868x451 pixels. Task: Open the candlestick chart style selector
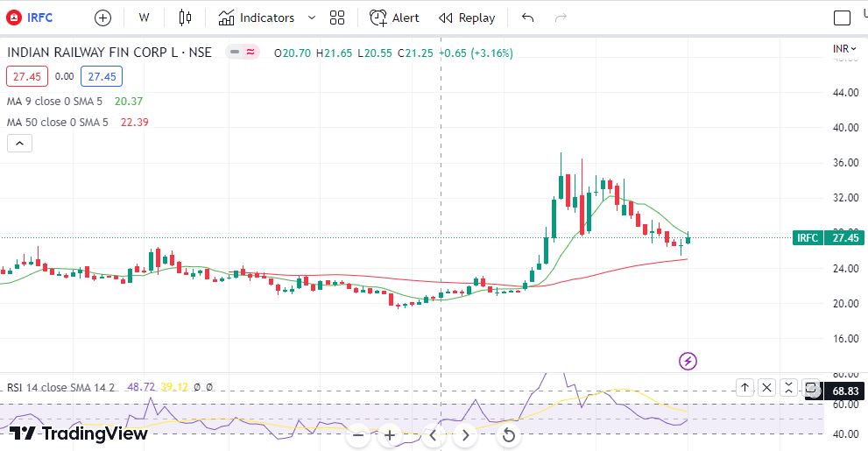[x=185, y=18]
